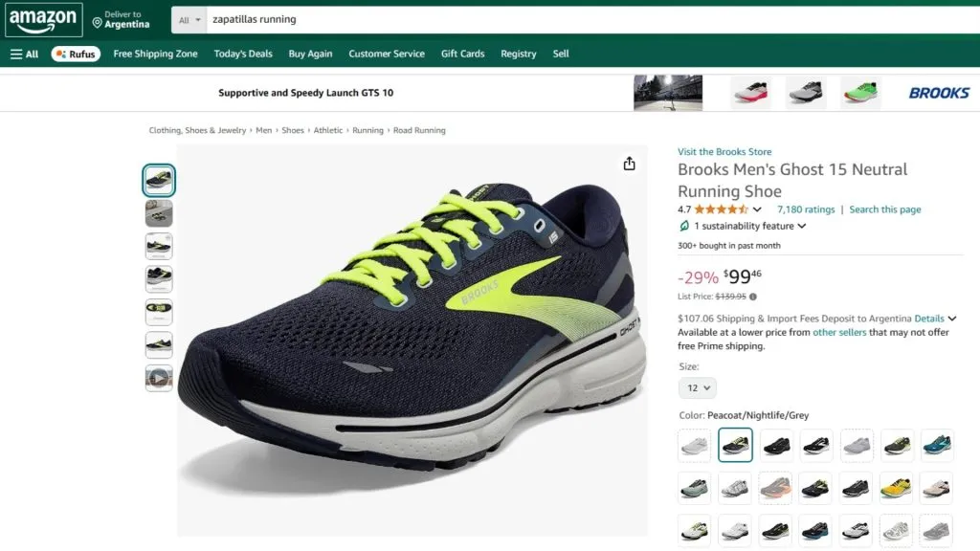Click the share icon above the shoe image
The image size is (980, 551).
tap(629, 164)
